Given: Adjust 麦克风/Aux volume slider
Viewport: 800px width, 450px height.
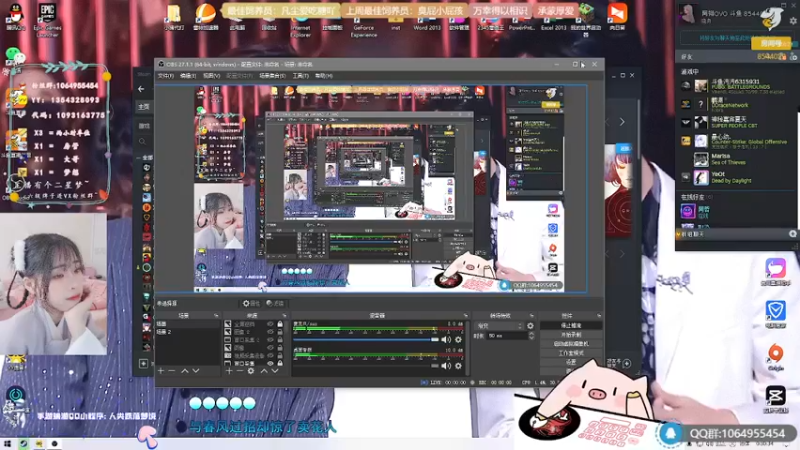Looking at the screenshot, I should (x=366, y=339).
